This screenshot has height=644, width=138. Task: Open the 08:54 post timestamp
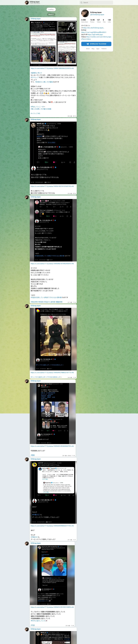tap(74, 116)
